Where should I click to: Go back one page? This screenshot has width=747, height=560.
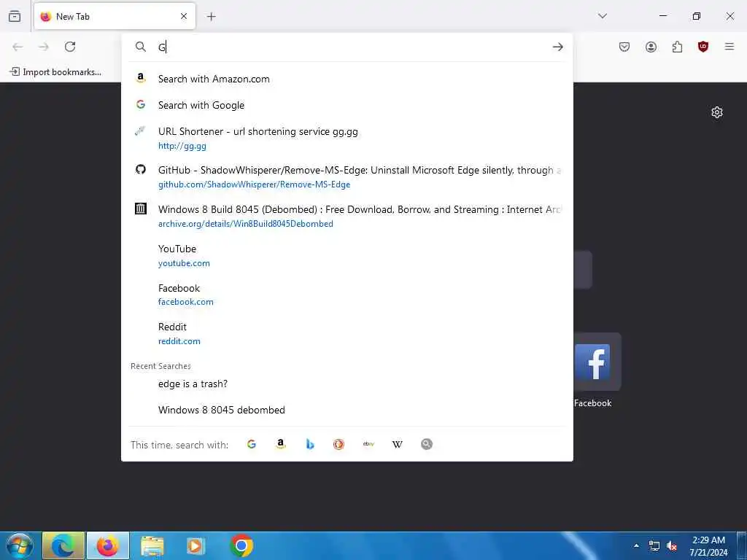click(x=18, y=47)
